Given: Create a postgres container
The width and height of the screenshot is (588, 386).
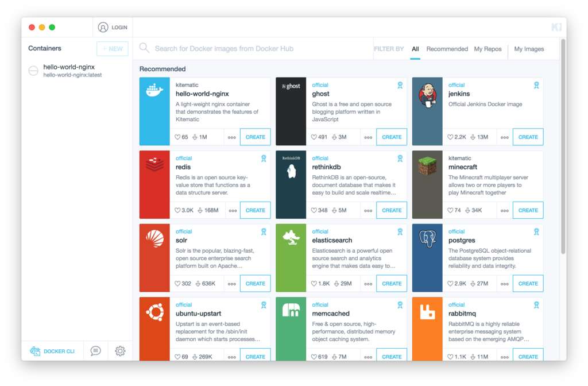Looking at the screenshot, I should point(528,284).
